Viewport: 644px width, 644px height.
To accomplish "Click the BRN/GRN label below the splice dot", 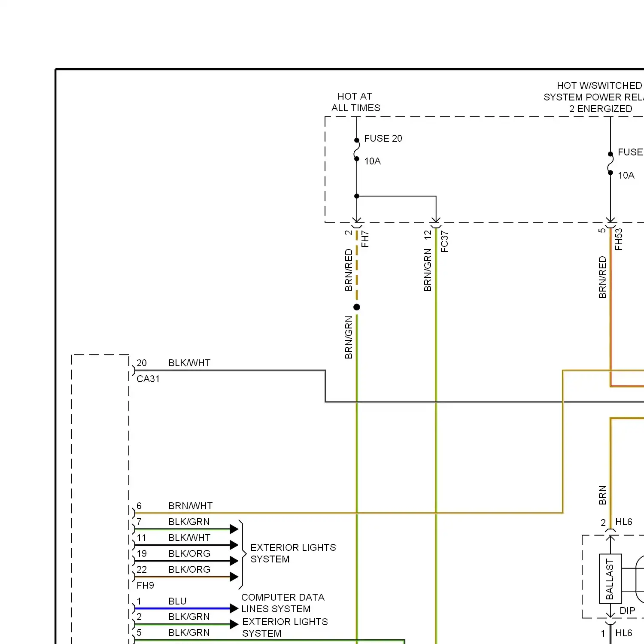I will click(349, 337).
